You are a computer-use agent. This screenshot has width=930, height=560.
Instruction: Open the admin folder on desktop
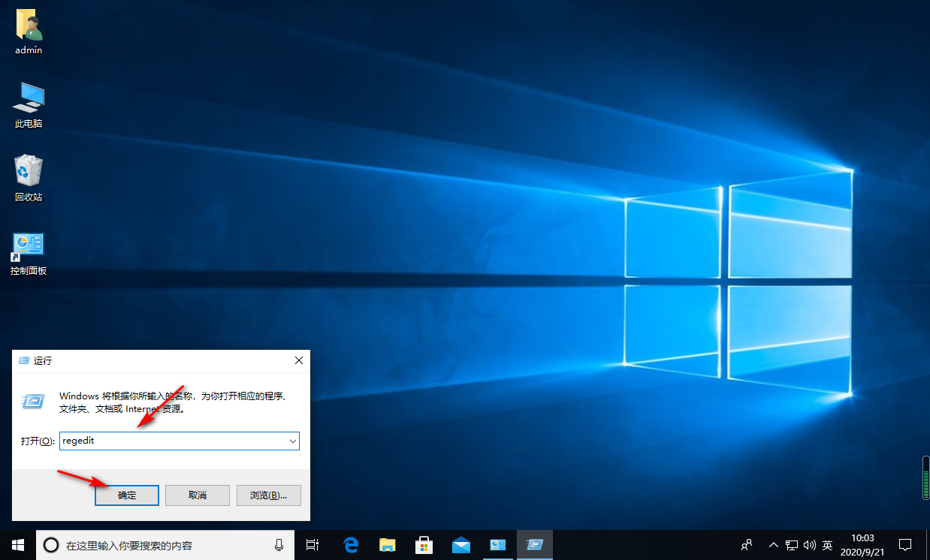point(29,27)
